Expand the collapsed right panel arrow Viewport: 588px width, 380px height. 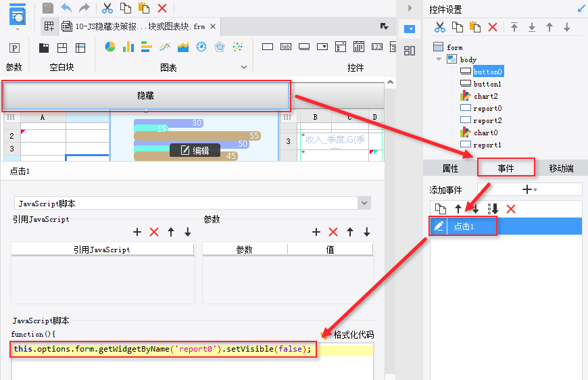(410, 8)
